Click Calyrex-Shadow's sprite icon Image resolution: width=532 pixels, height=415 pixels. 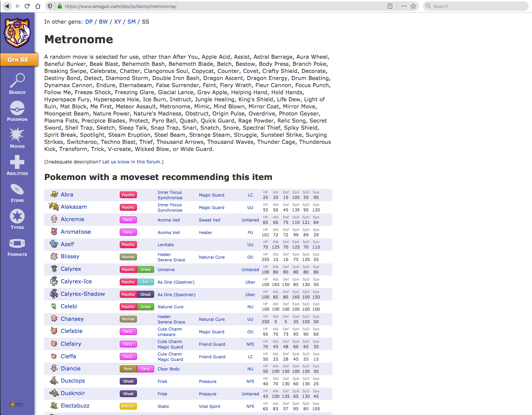[54, 294]
